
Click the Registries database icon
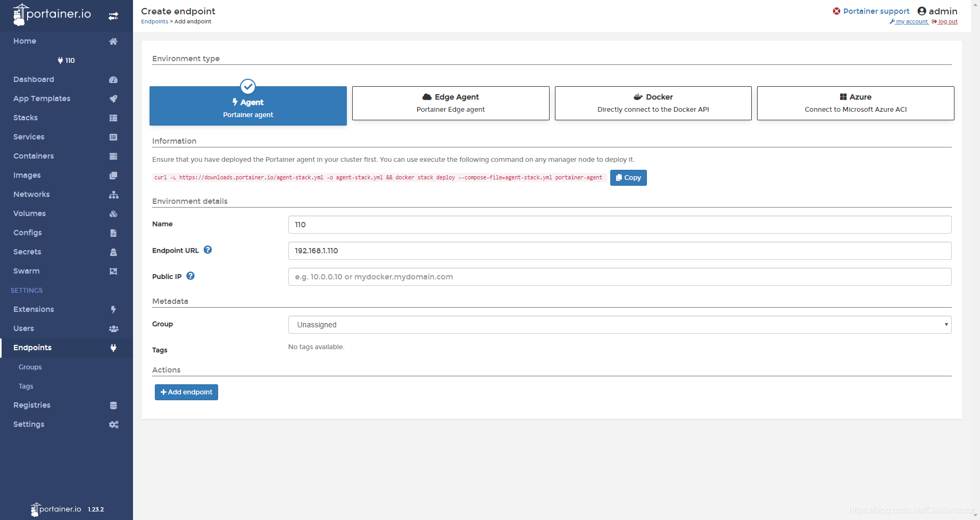point(113,406)
